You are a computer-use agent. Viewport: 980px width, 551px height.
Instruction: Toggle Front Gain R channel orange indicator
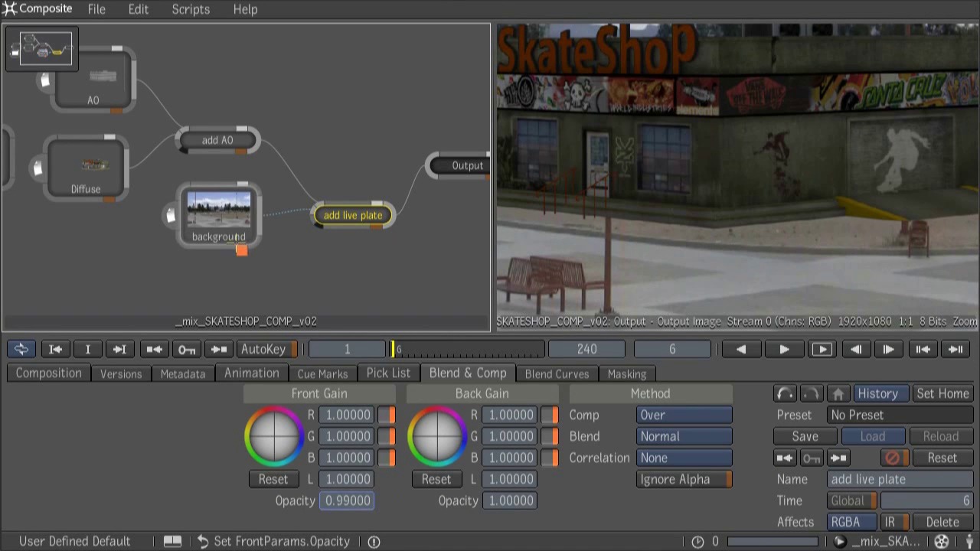pos(388,415)
